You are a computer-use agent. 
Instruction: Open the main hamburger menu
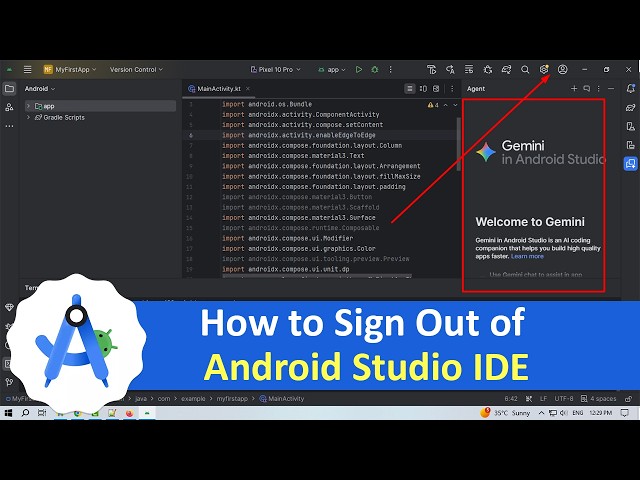click(x=27, y=69)
